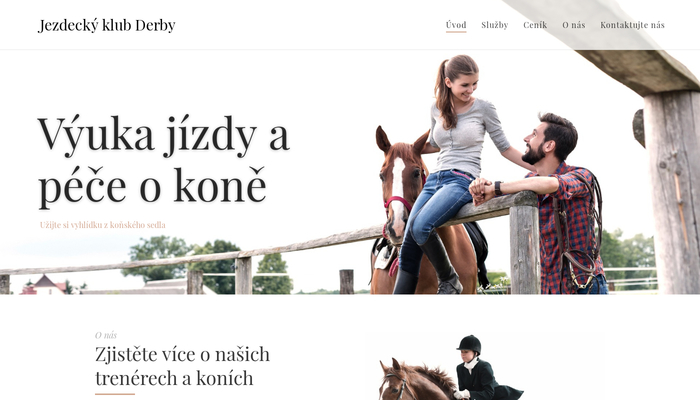Open the Ceník navigation link
This screenshot has height=400, width=700.
tap(535, 25)
